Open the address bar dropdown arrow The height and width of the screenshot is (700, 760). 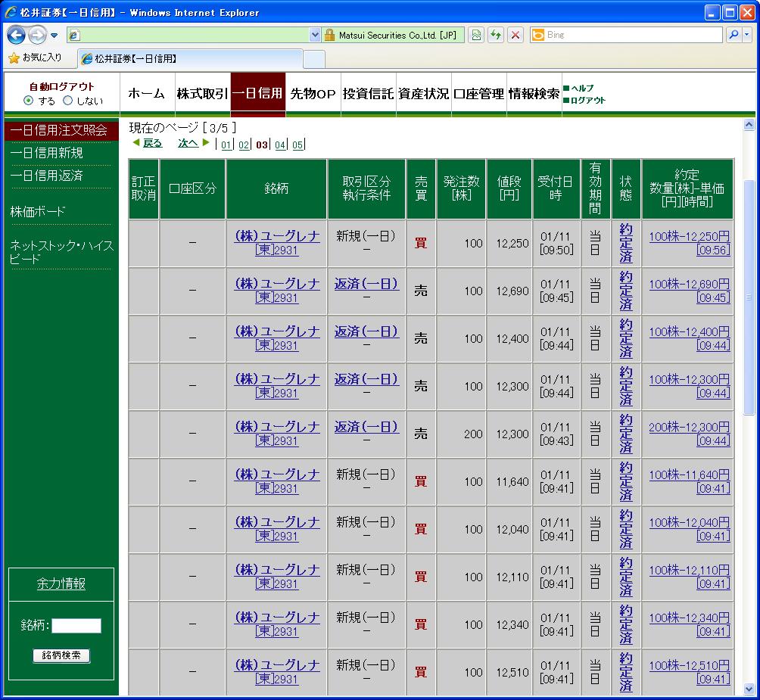coord(315,35)
